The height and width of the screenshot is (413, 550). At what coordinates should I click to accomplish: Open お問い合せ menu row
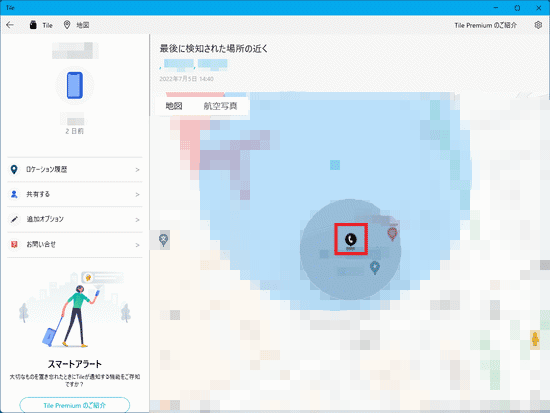coord(75,245)
